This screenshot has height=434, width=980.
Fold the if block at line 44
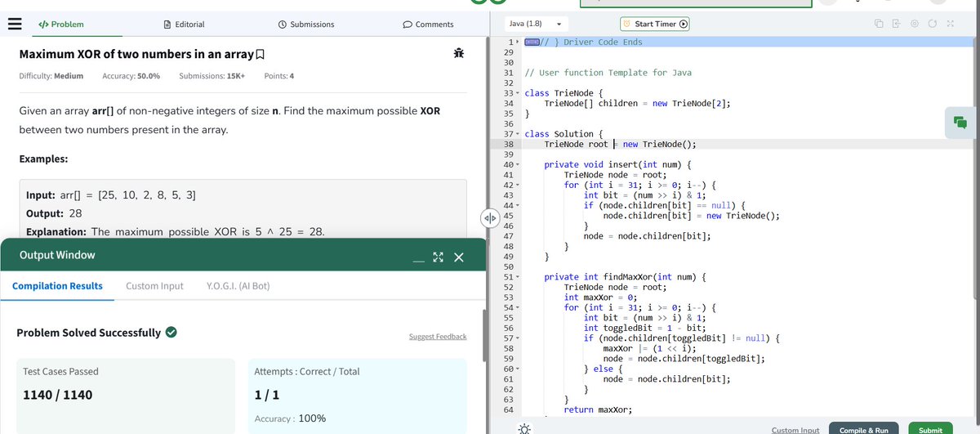pyautogui.click(x=518, y=206)
